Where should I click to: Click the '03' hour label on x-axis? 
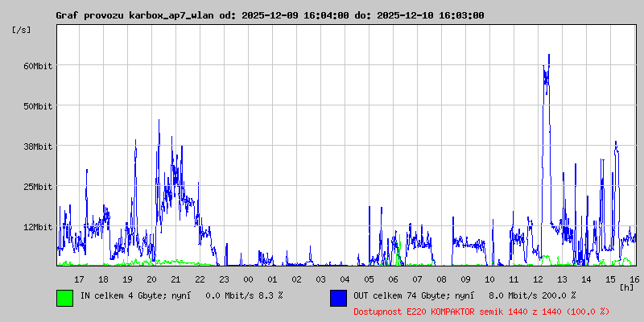[320, 279]
